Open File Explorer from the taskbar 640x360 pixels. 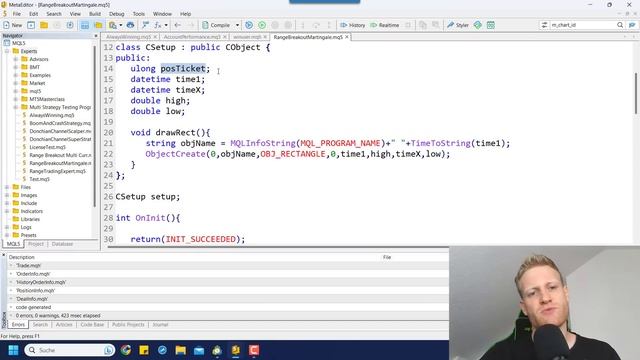pyautogui.click(x=180, y=350)
